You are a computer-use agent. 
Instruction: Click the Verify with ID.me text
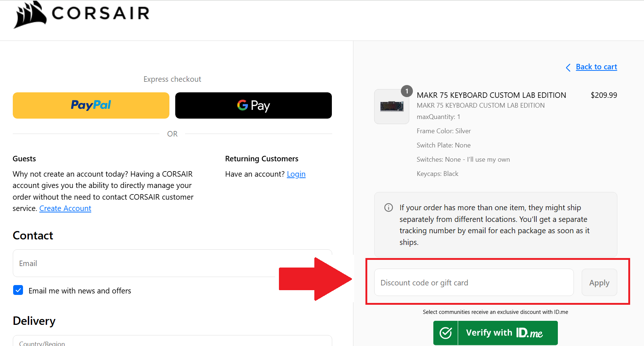pos(504,333)
